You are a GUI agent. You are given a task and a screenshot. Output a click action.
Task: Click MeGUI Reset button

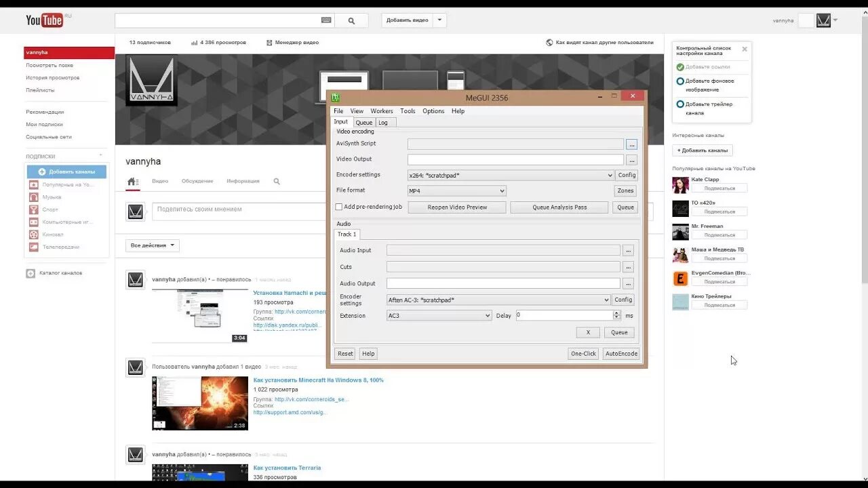[345, 354]
